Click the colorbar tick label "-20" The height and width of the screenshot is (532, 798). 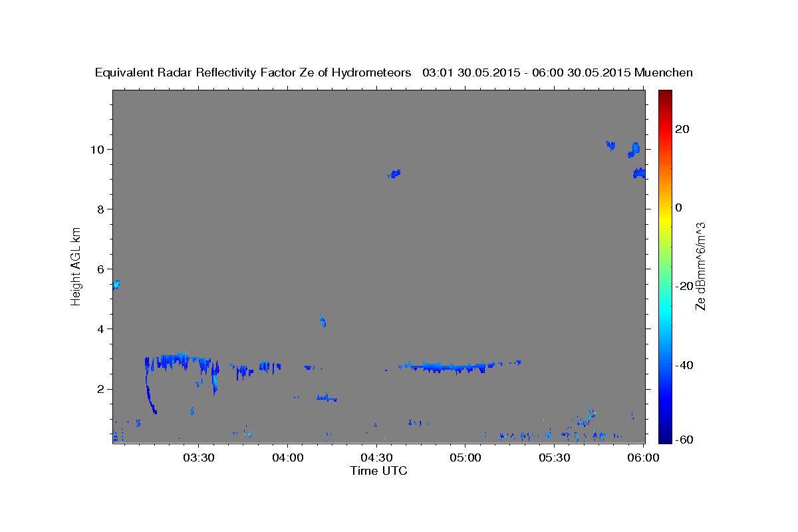(683, 286)
